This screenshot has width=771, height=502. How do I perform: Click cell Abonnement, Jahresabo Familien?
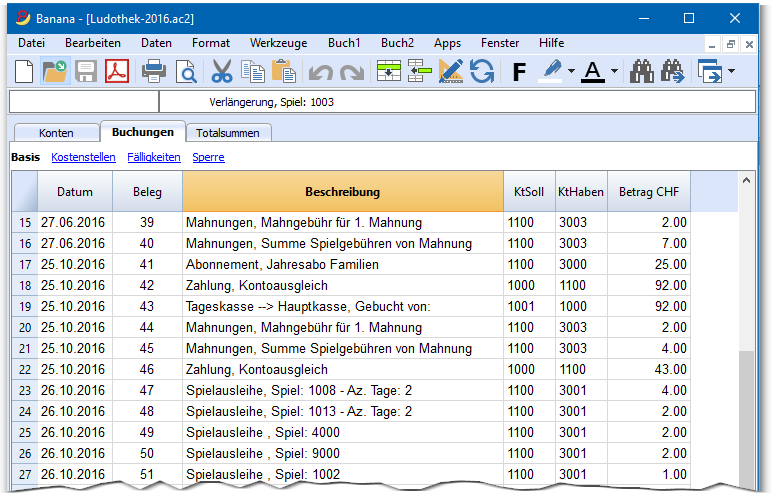coord(343,265)
